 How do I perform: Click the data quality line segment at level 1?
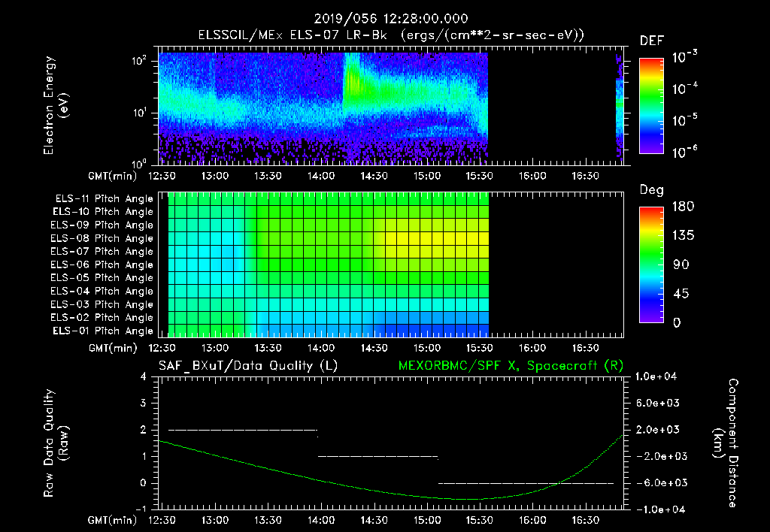[x=377, y=456]
